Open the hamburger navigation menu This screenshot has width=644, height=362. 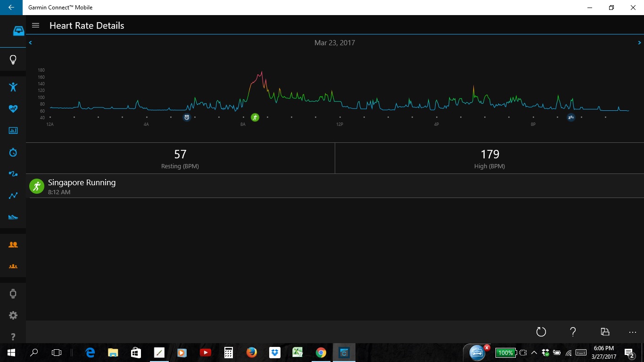point(35,25)
